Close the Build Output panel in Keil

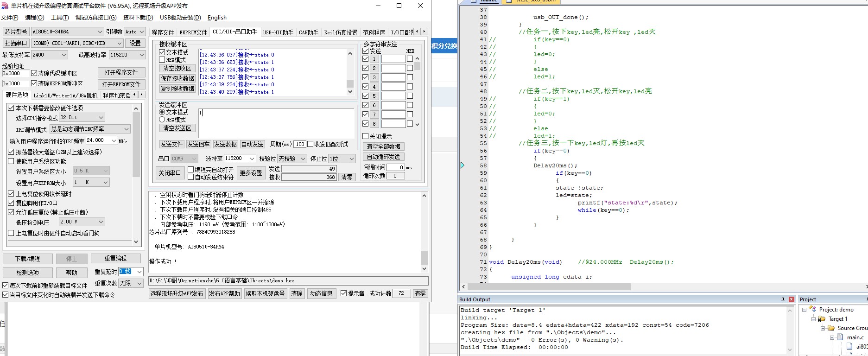[792, 299]
